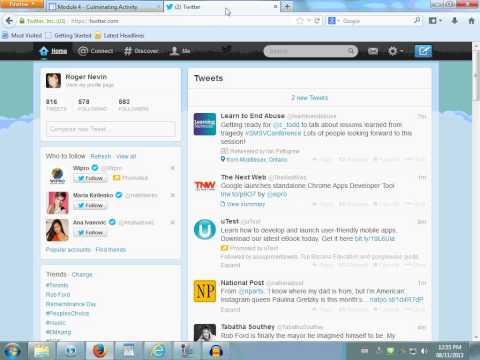The height and width of the screenshot is (360, 480).
Task: Open the #PeoplesChoice trend
Action: click(67, 313)
